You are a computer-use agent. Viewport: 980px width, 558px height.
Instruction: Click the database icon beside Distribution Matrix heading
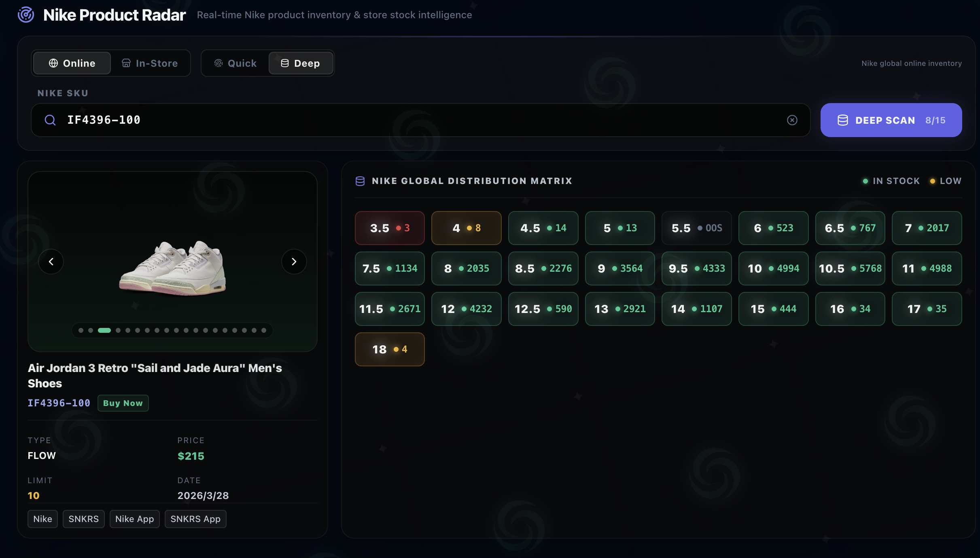point(360,181)
